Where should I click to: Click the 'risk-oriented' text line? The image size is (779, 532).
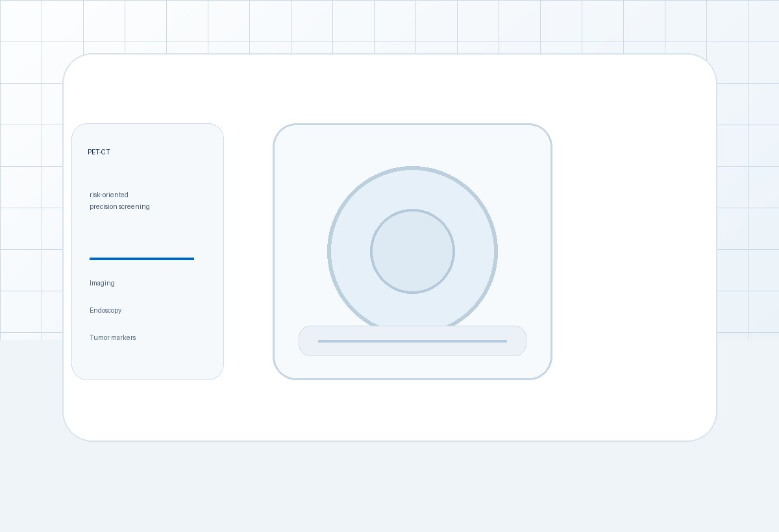click(x=109, y=195)
